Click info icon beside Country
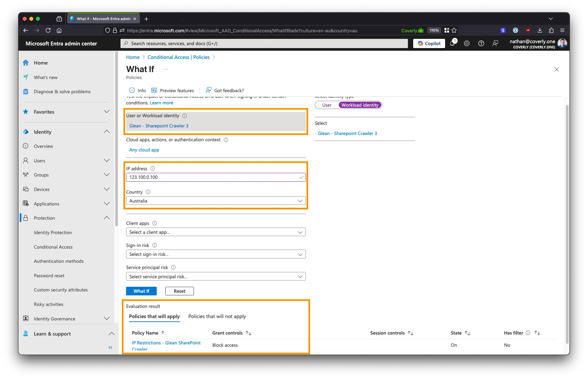The image size is (588, 379). (148, 192)
